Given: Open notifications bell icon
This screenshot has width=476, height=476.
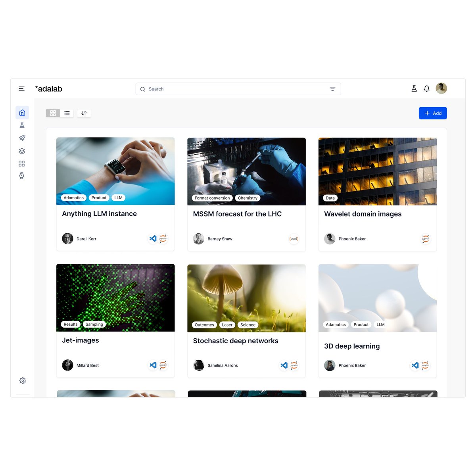Looking at the screenshot, I should (427, 89).
